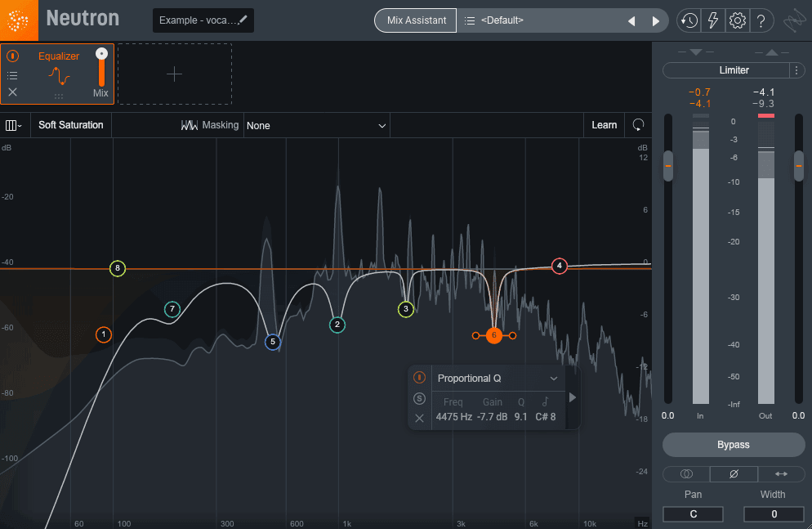Click the iZotope wave logo at top right
The height and width of the screenshot is (529, 812).
point(794,20)
